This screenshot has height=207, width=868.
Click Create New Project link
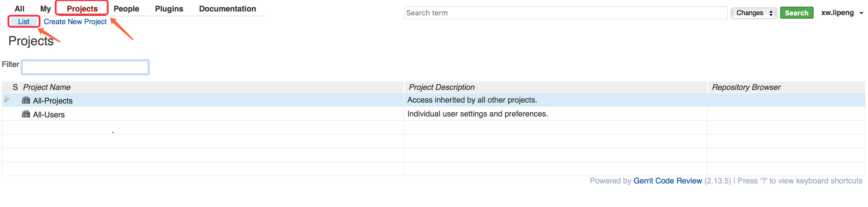(75, 21)
